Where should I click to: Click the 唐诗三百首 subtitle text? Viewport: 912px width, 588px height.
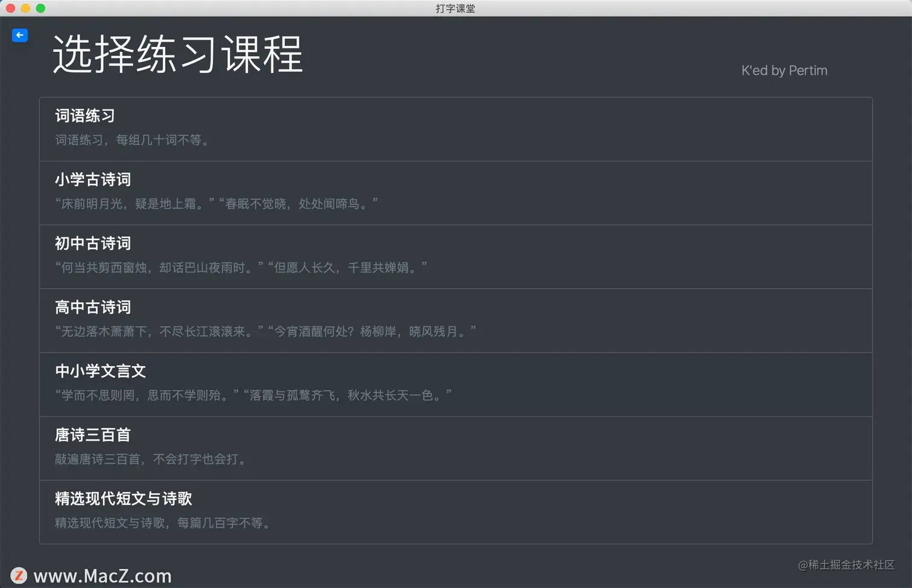click(150, 460)
